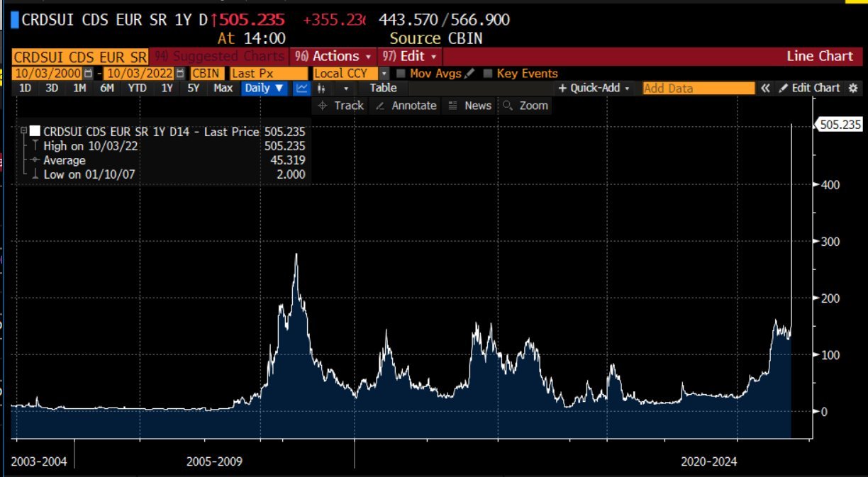The width and height of the screenshot is (868, 477).
Task: Select the candlestick chart type icon
Action: point(322,88)
